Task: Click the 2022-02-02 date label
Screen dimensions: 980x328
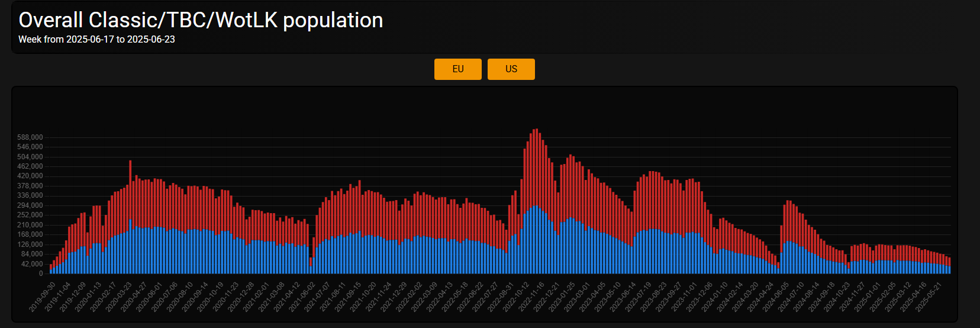Action: pyautogui.click(x=409, y=297)
